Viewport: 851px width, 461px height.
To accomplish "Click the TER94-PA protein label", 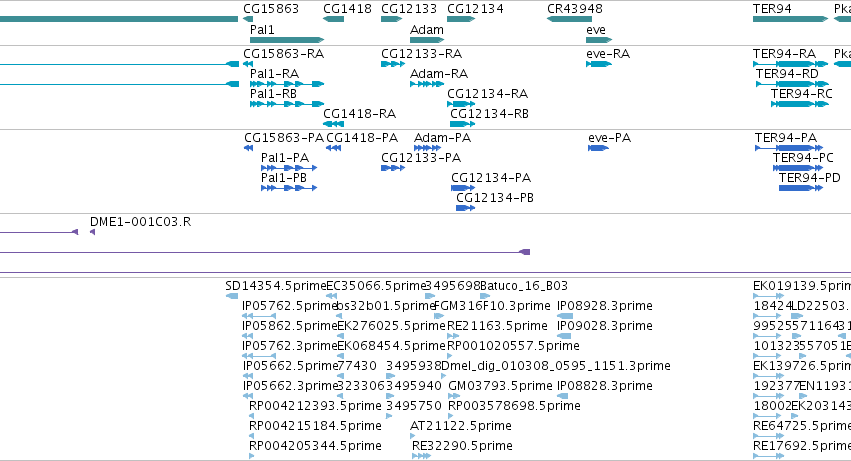I will [x=786, y=138].
